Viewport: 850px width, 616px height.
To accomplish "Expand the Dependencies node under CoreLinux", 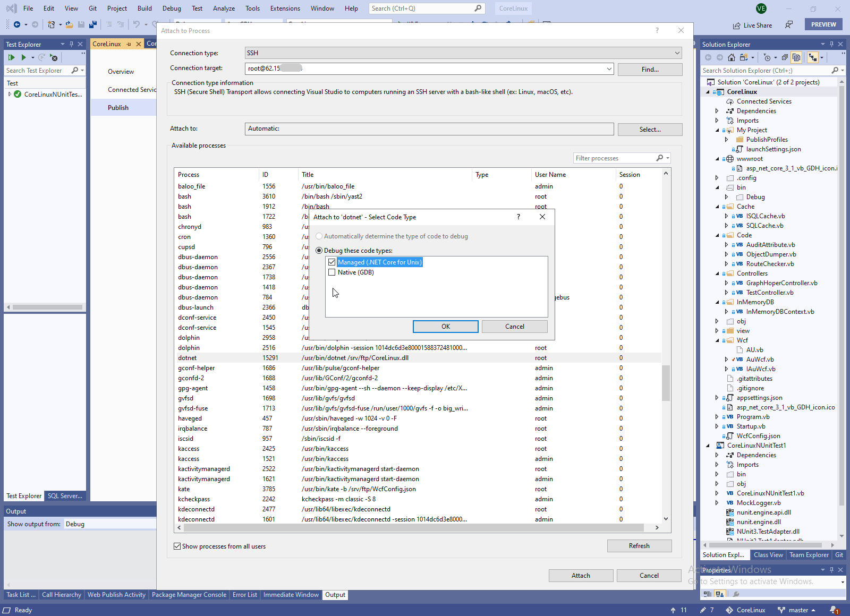I will click(717, 111).
